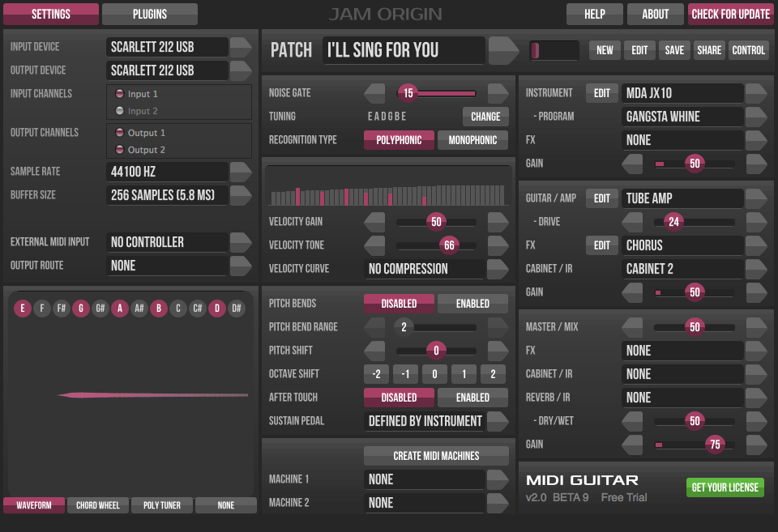Click the arrow next to Output Device
The width and height of the screenshot is (778, 532).
coord(241,70)
